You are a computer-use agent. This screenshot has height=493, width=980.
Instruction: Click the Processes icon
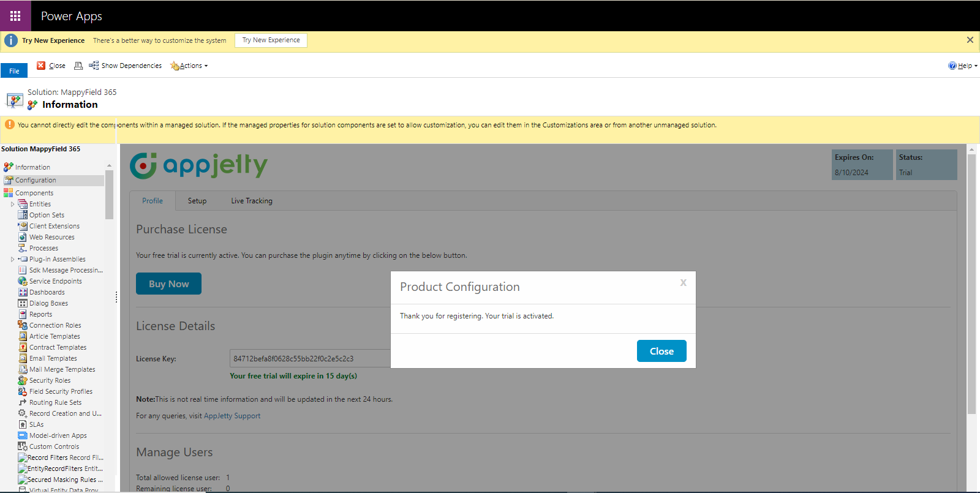tap(23, 248)
